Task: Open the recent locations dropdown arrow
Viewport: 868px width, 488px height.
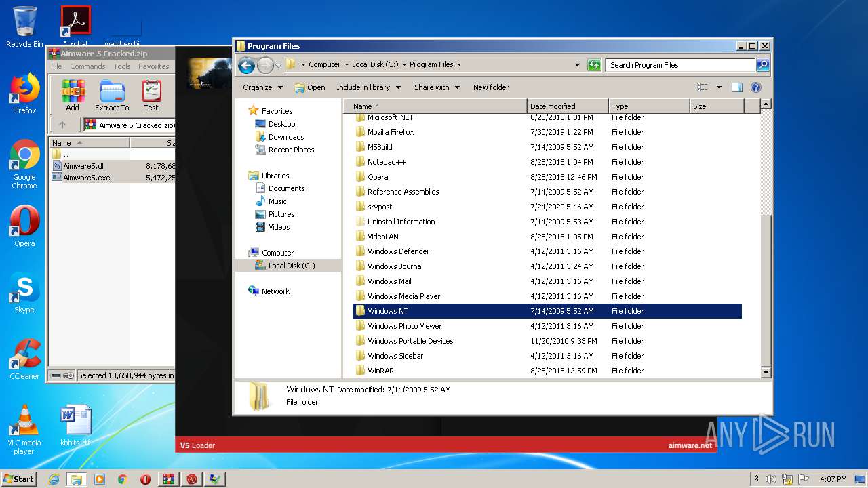Action: pyautogui.click(x=278, y=66)
